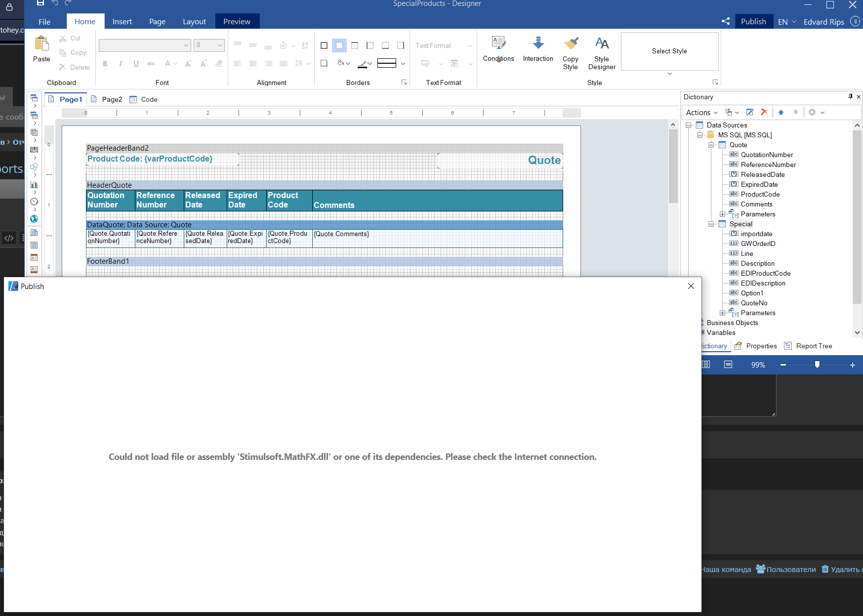Activate the Copy Style brush
The width and height of the screenshot is (863, 616).
pyautogui.click(x=571, y=53)
